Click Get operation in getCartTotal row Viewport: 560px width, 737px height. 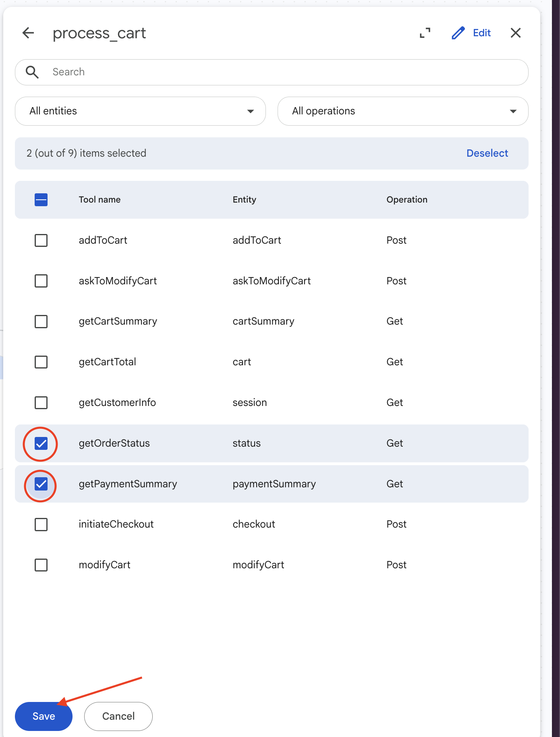[395, 362]
